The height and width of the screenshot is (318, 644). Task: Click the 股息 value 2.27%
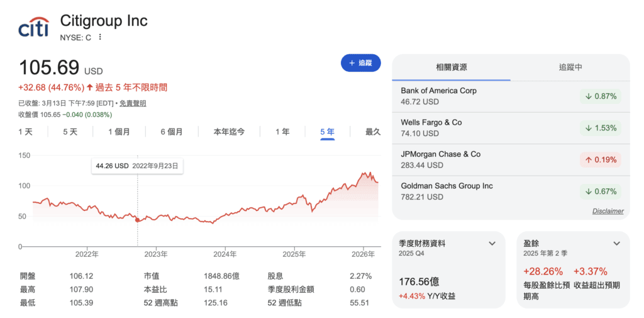click(x=360, y=276)
